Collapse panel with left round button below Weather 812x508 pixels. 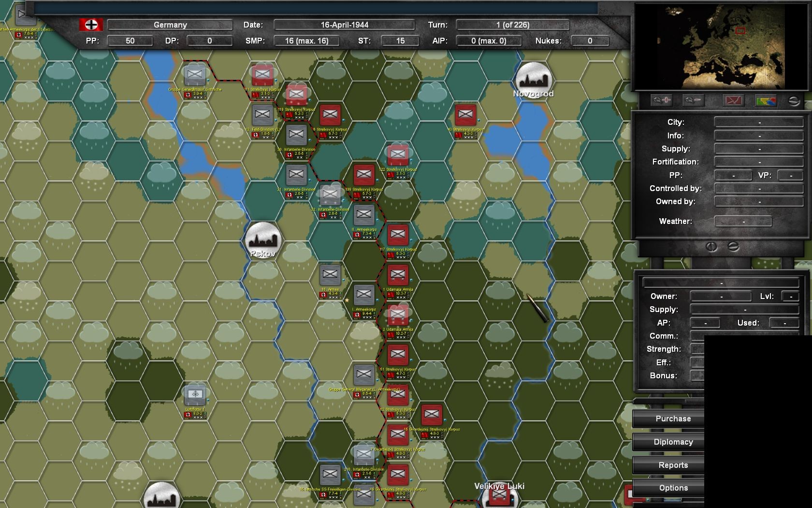coord(711,246)
